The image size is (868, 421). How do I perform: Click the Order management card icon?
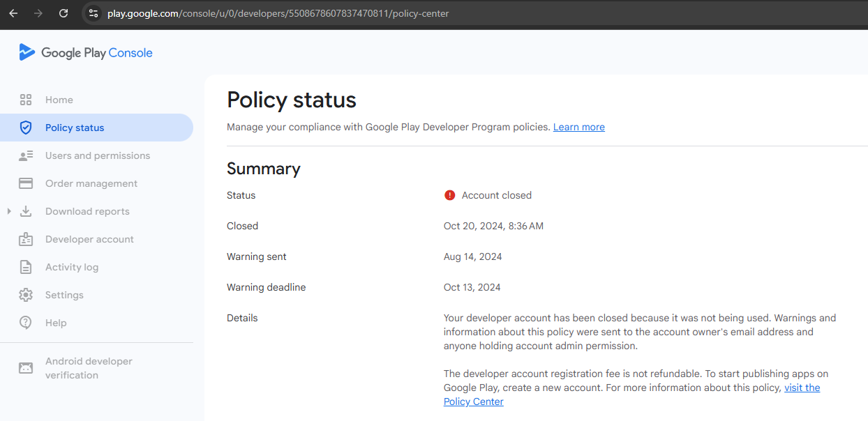pos(26,183)
